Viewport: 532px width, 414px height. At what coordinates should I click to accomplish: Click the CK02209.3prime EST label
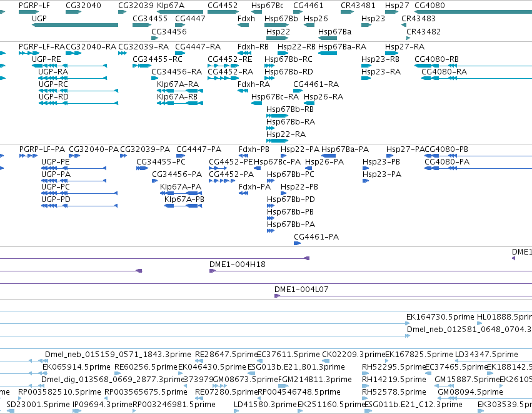pyautogui.click(x=354, y=355)
